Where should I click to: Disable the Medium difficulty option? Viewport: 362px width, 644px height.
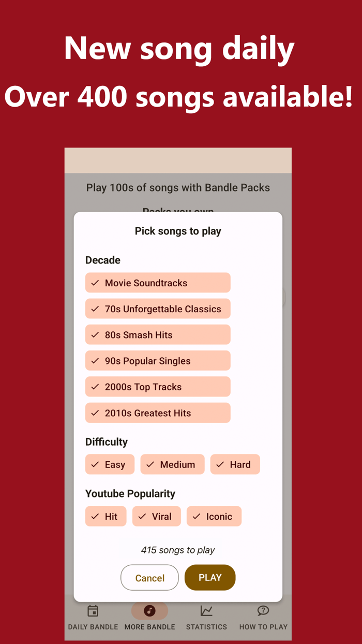(172, 464)
